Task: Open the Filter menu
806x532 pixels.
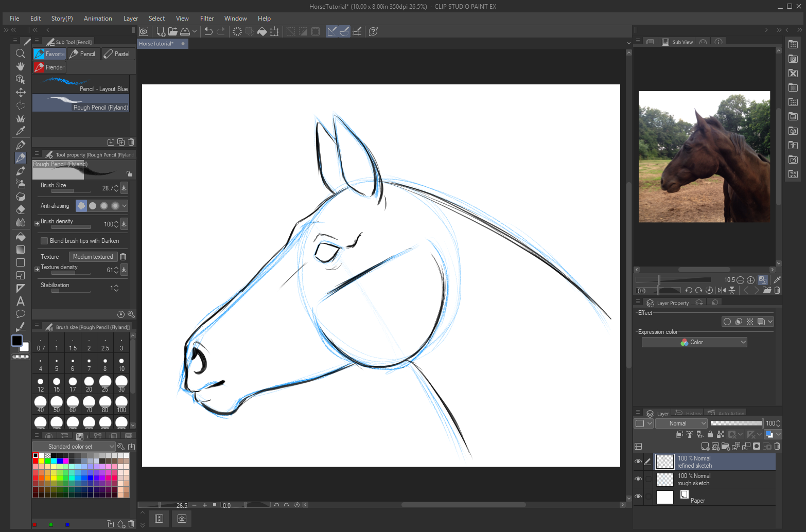Action: coord(207,19)
